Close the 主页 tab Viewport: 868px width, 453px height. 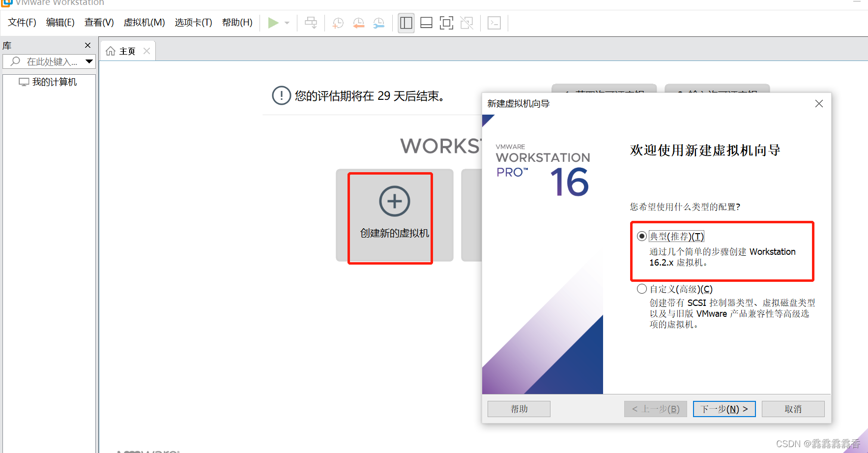[x=146, y=51]
